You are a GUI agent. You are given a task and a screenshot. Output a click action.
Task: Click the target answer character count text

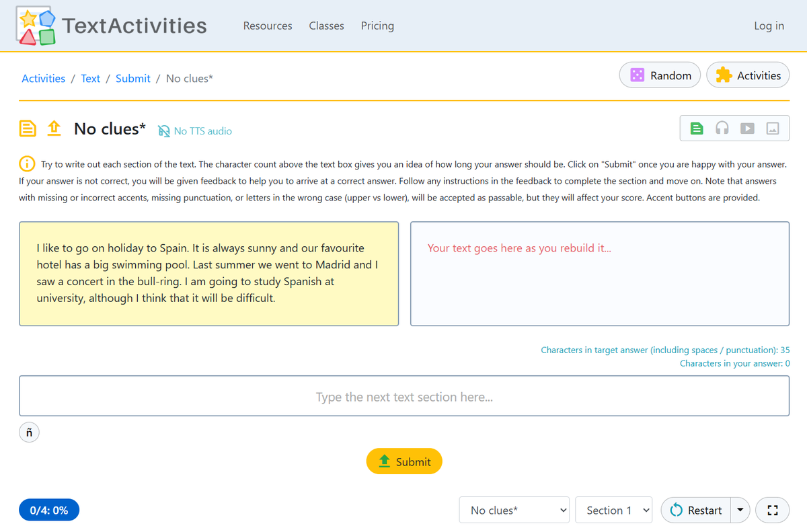(x=665, y=350)
